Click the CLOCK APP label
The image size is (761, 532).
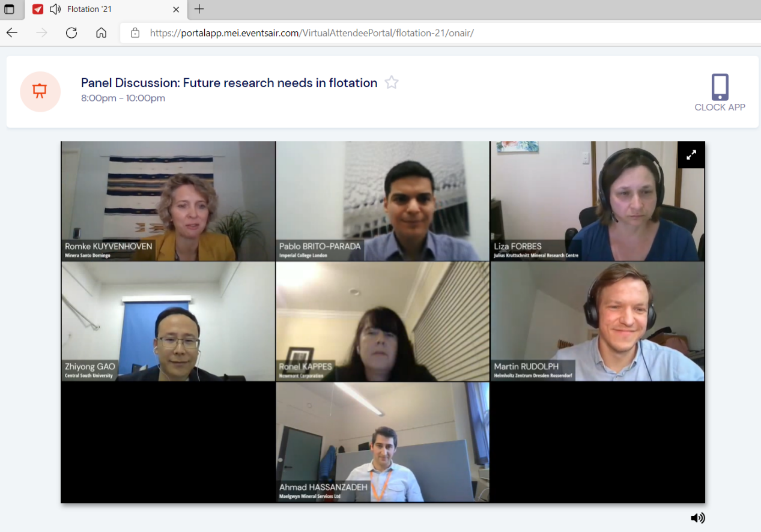pos(720,107)
